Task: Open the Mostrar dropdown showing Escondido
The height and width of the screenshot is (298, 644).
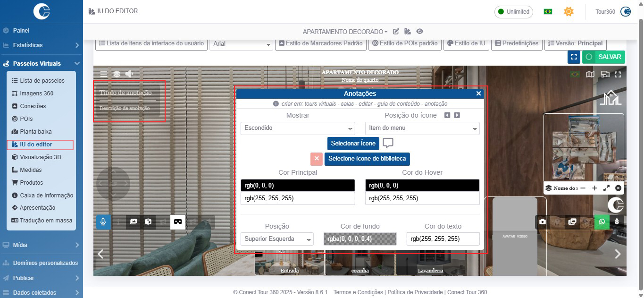Action: coord(298,128)
